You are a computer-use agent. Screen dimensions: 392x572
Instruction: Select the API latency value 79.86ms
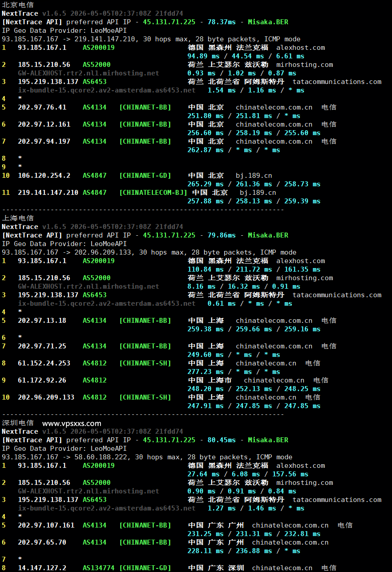tap(222, 235)
